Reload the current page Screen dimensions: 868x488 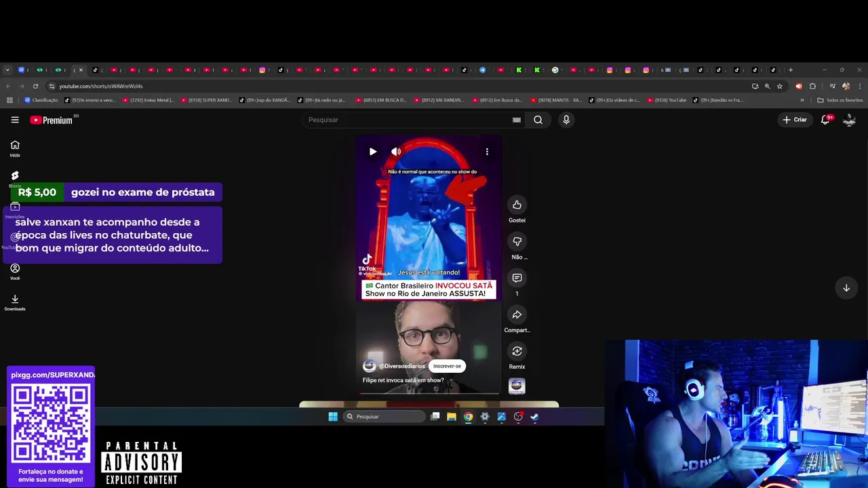35,86
